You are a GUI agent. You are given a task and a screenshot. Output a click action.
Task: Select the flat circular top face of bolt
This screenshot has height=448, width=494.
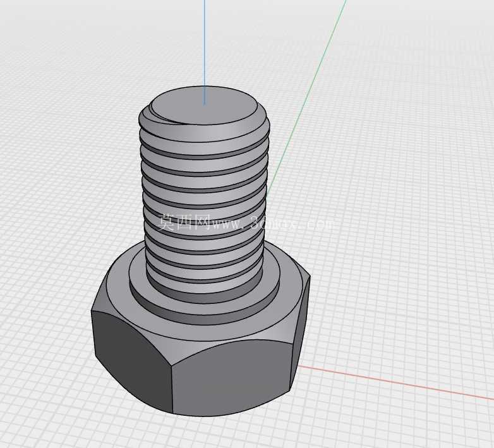(x=204, y=106)
